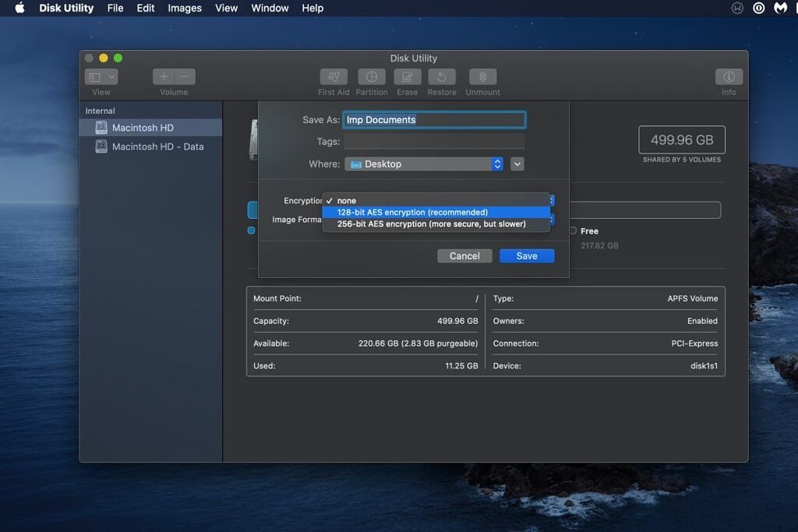The height and width of the screenshot is (532, 798).
Task: Open the Where location dropdown
Action: (424, 164)
